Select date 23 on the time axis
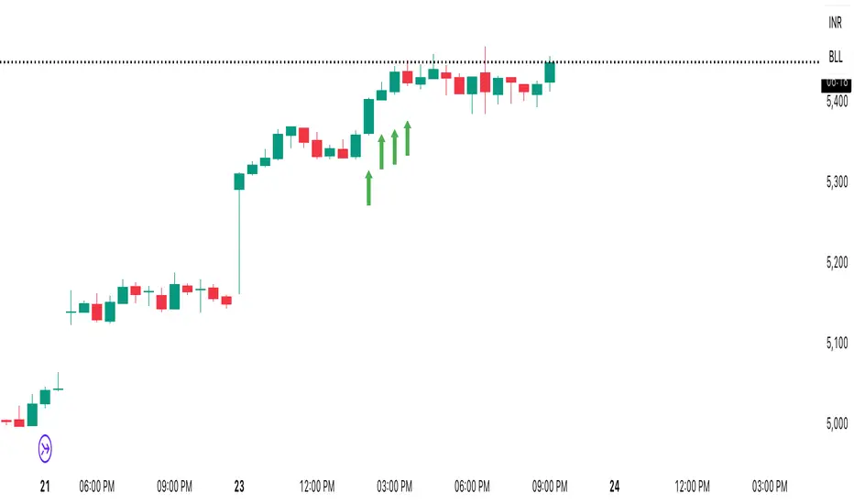Screen dimensions: 854x504 coord(240,486)
